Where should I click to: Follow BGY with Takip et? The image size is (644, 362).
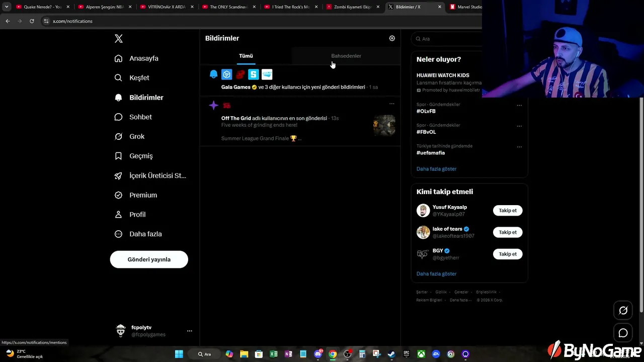[508, 254]
